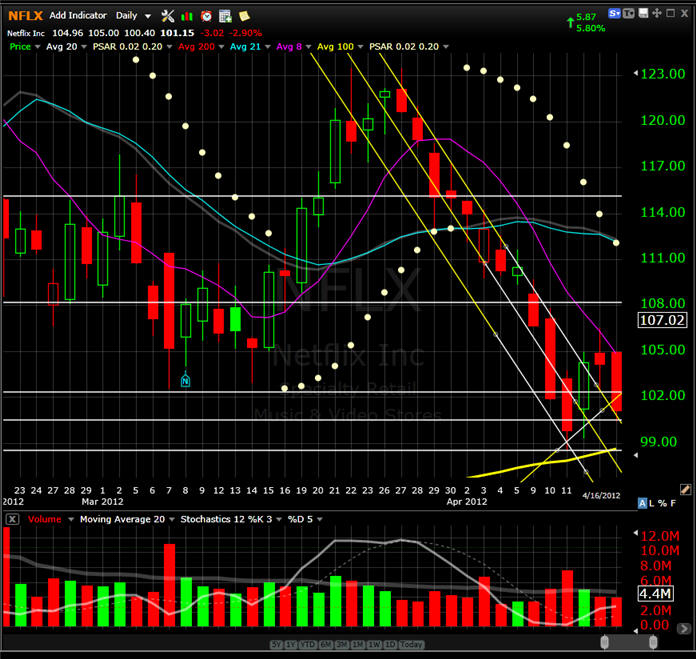Select the 1M time range

[358, 644]
